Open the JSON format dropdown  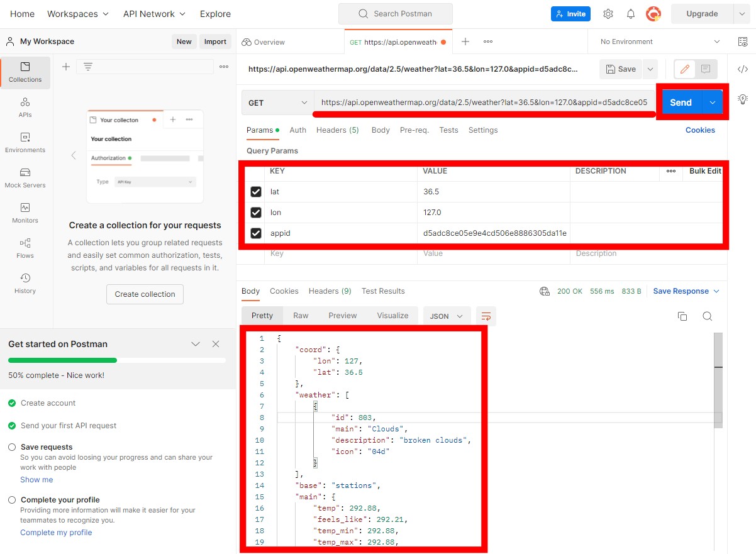tap(447, 316)
